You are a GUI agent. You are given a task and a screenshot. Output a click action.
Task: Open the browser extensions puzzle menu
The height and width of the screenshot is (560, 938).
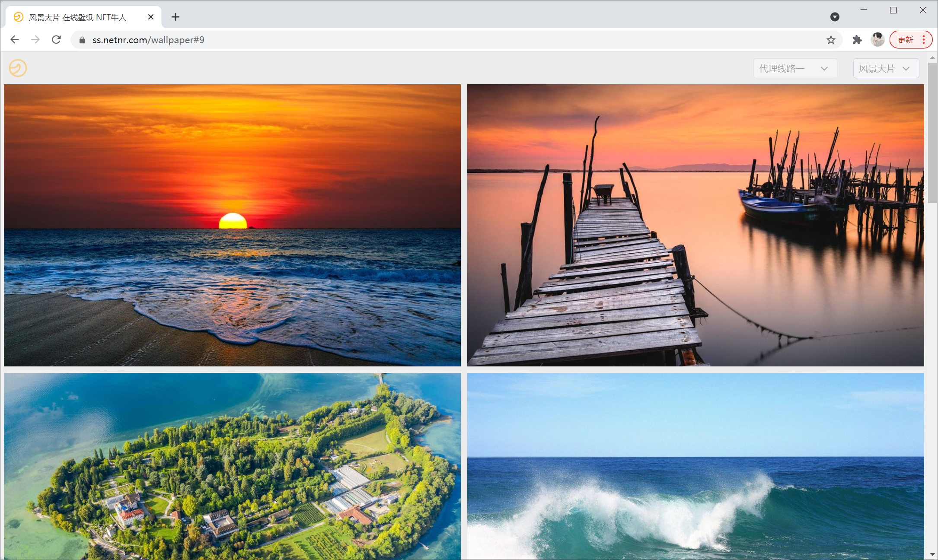(x=857, y=40)
